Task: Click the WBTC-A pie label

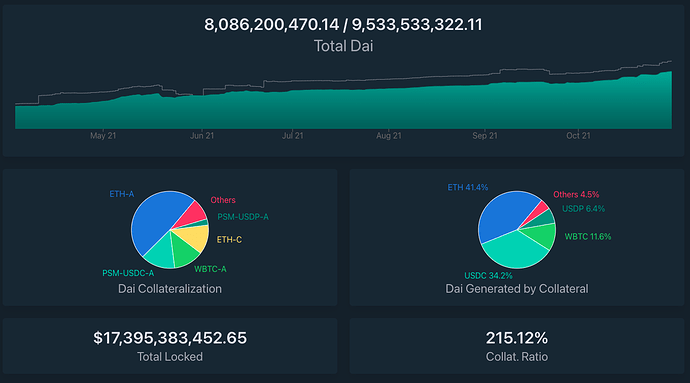Action: point(210,269)
